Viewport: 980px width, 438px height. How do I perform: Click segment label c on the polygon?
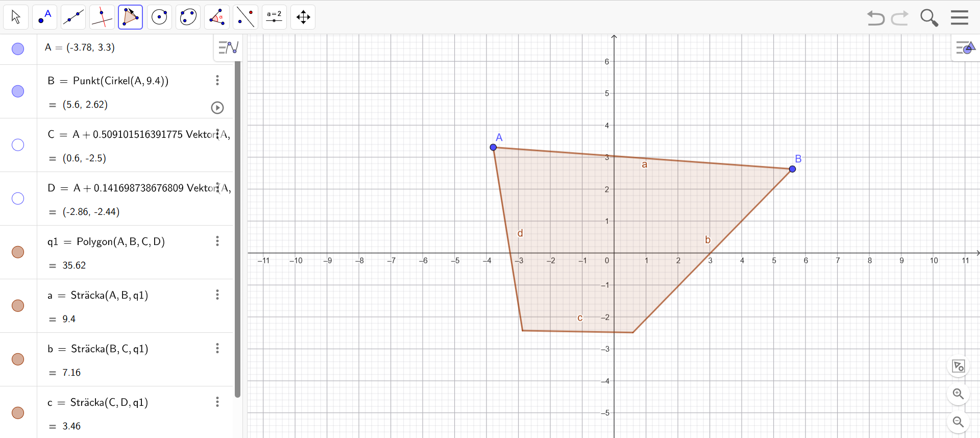(580, 318)
